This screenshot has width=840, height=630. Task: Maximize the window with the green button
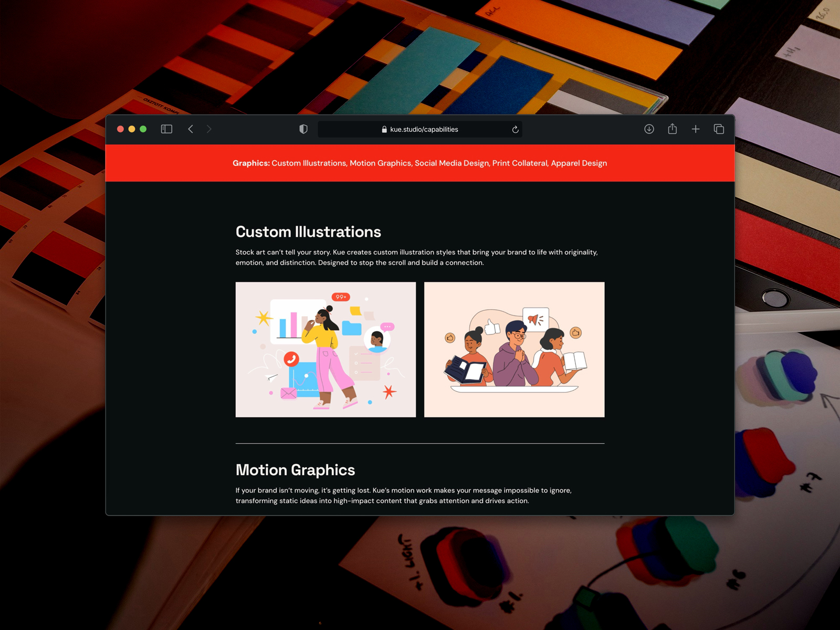point(143,129)
